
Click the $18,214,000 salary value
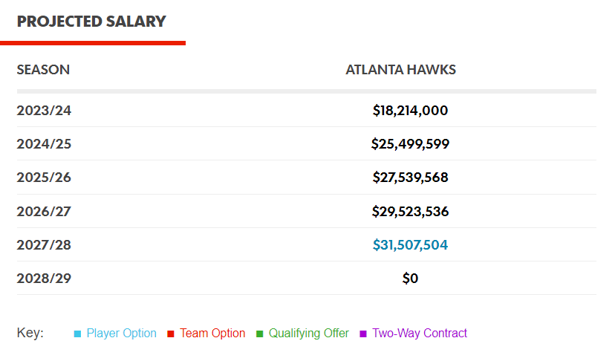[410, 111]
